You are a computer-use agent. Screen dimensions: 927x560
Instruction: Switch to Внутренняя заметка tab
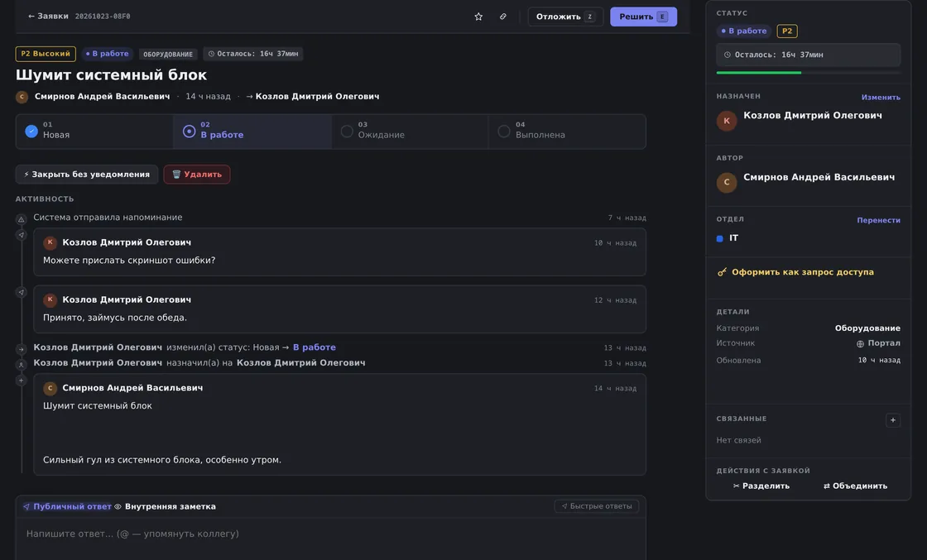pos(165,506)
